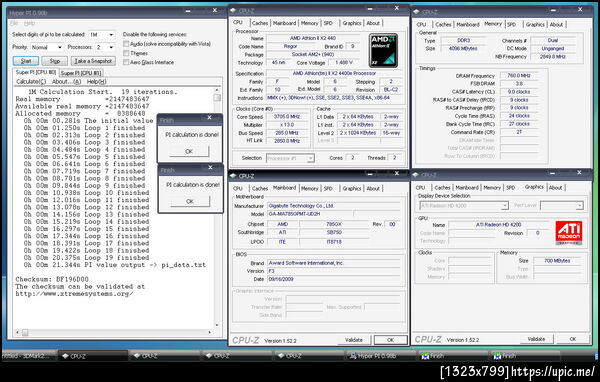
Task: Click the Multiplier value x 13.0
Action: (287, 125)
